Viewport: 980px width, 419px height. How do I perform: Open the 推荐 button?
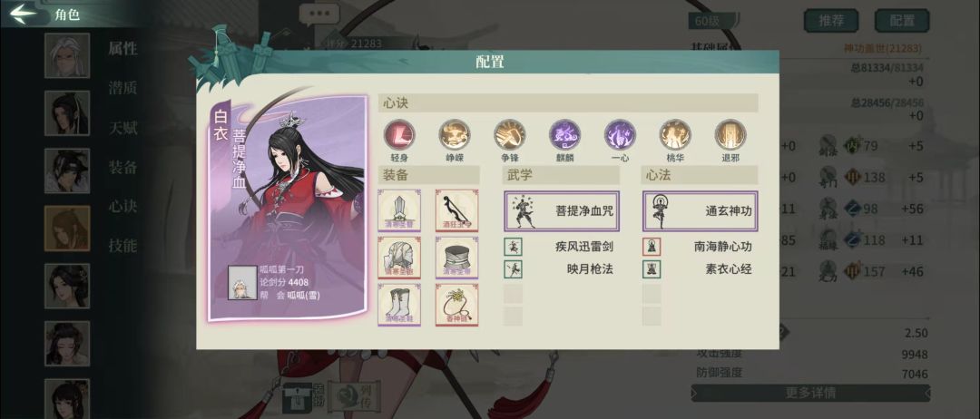tap(831, 21)
